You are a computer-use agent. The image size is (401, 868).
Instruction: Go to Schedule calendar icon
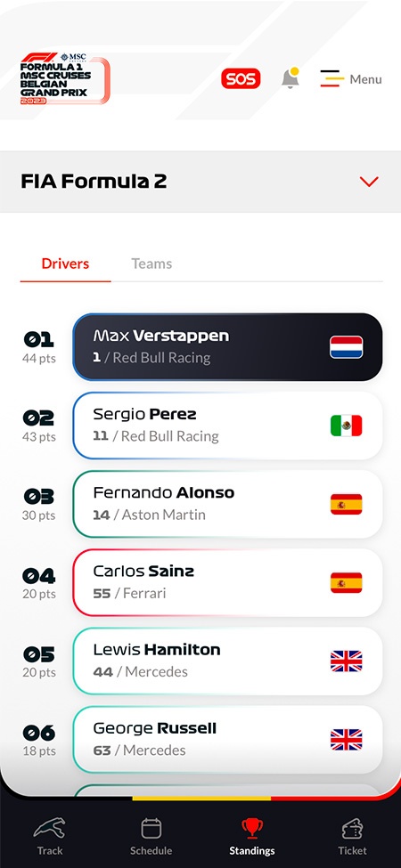click(151, 829)
